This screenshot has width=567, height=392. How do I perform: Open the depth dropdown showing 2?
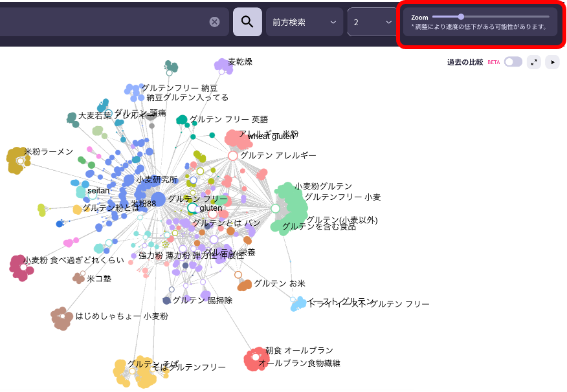tap(372, 22)
